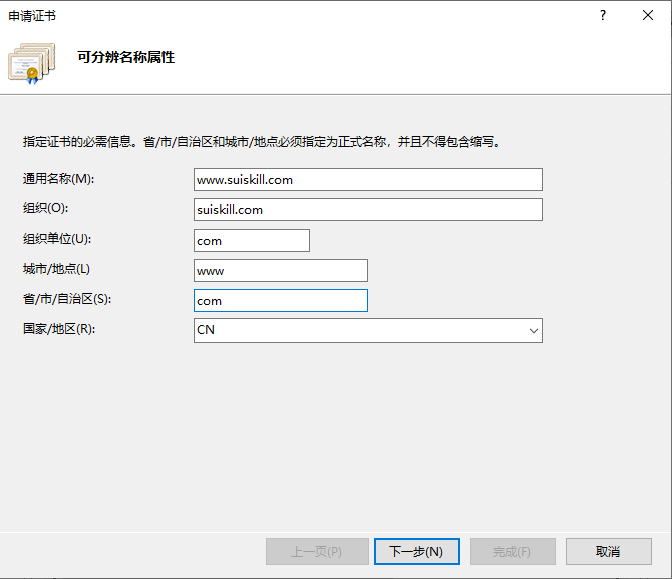Viewport: 672px width, 579px height.
Task: Expand the 国家/地区 dropdown arrow
Action: point(532,331)
